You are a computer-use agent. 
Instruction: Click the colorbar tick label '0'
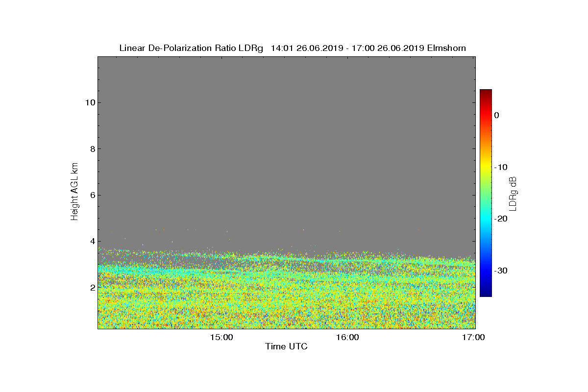(x=496, y=115)
